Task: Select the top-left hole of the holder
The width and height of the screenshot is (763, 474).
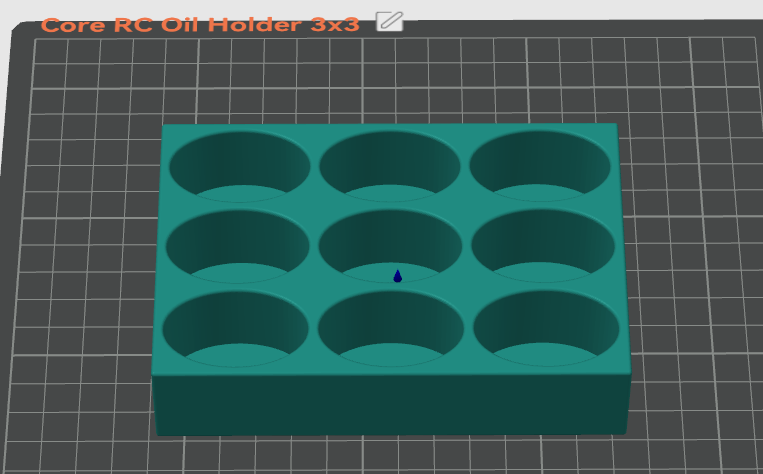Action: coord(240,165)
